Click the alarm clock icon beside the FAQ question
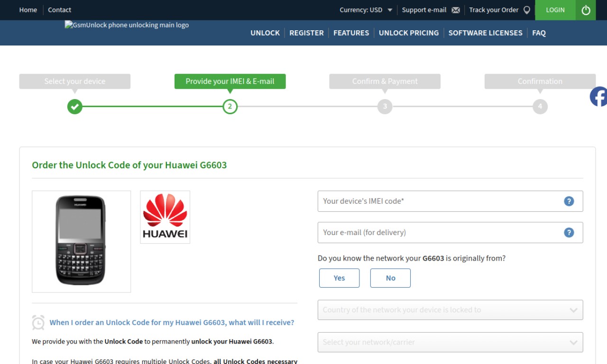 [x=38, y=322]
